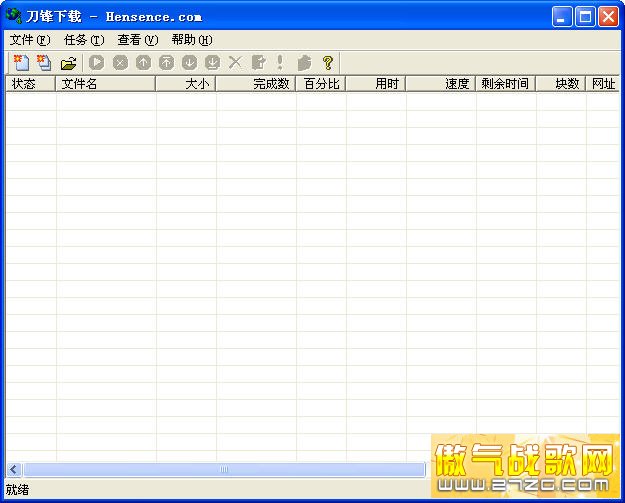The width and height of the screenshot is (625, 503).
Task: Sort by the 文件名 column header
Action: pos(106,84)
